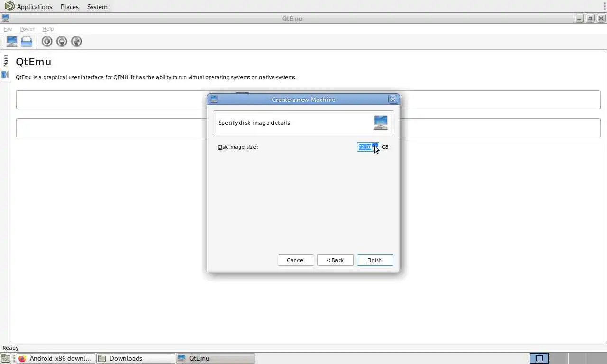Open the Places menu
Screen dimensions: 607x364
pyautogui.click(x=70, y=7)
